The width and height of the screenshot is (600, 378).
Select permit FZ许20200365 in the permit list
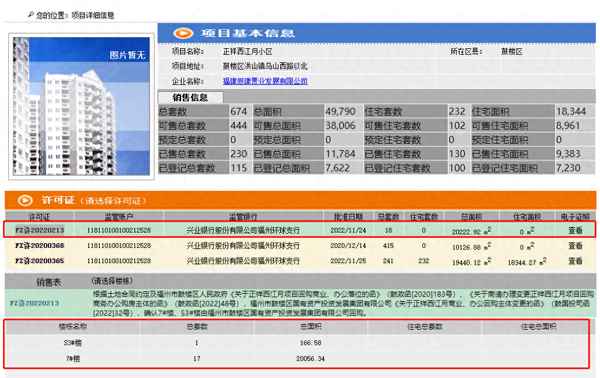point(39,261)
